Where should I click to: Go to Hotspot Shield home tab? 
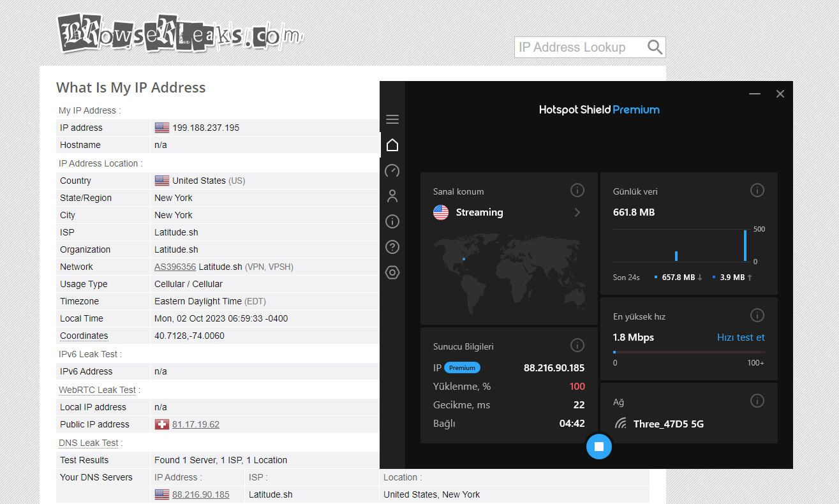point(392,145)
